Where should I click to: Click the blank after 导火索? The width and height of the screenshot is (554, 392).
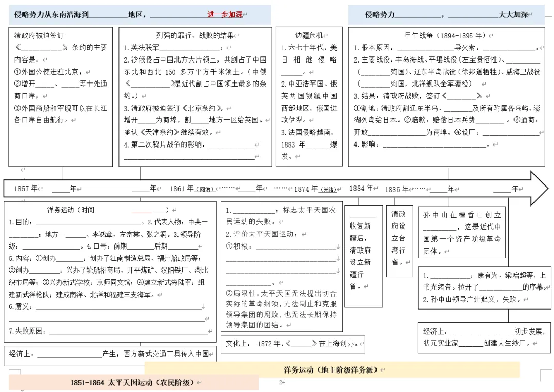[x=509, y=48]
